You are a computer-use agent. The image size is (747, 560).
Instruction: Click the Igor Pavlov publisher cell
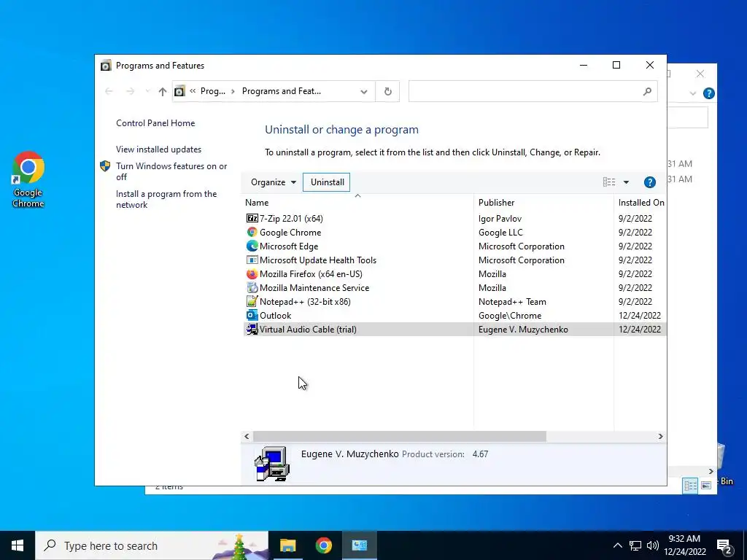[500, 218]
